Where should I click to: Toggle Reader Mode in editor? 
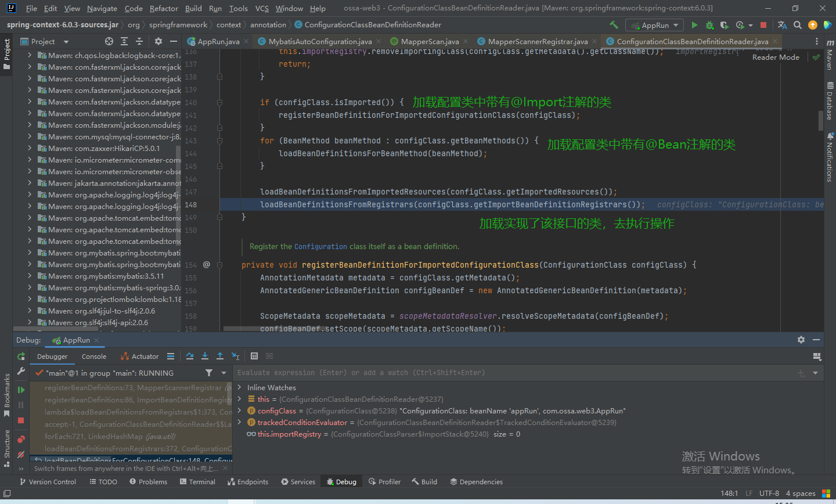tap(776, 57)
